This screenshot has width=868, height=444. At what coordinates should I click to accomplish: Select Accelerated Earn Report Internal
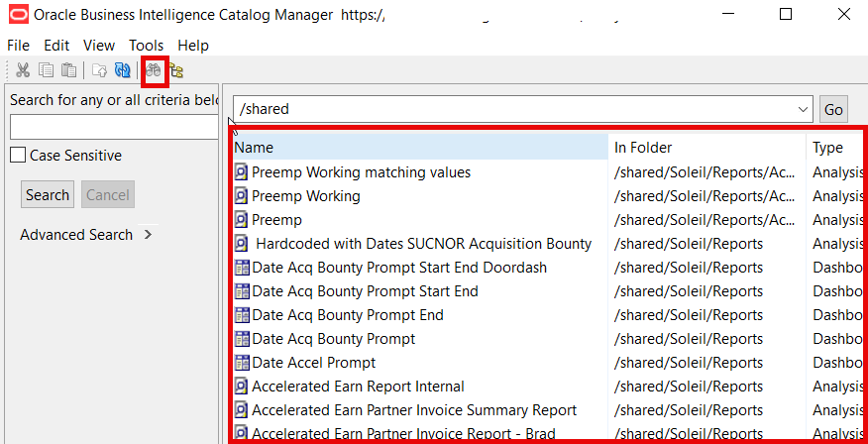tap(358, 386)
